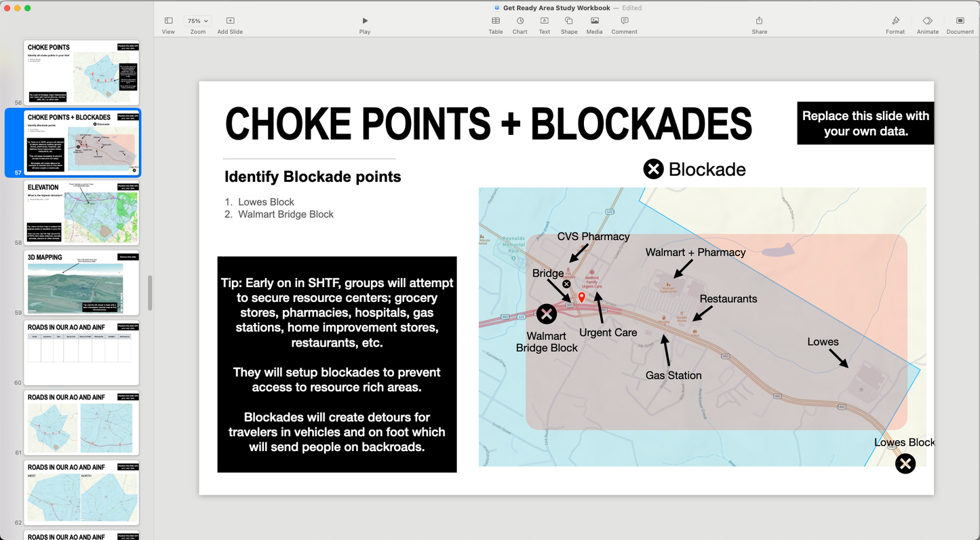Screen dimensions: 980x540
Task: Open the View sidebar options
Action: (x=168, y=25)
